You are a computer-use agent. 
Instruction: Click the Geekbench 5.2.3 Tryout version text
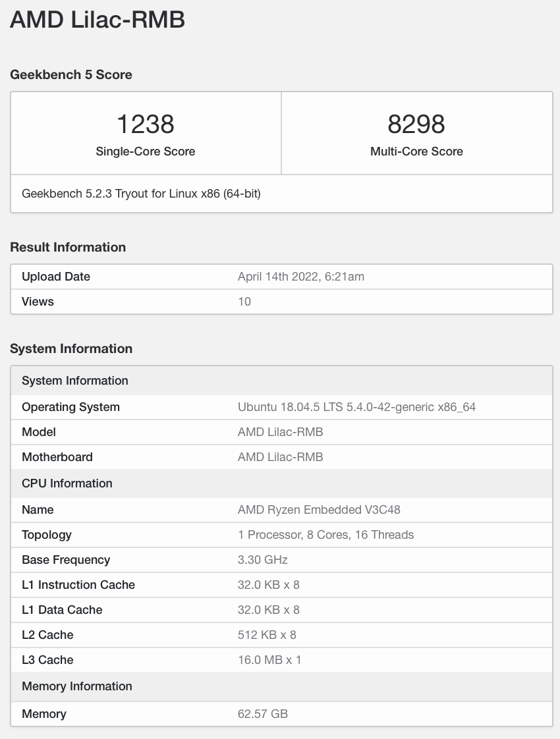[141, 194]
